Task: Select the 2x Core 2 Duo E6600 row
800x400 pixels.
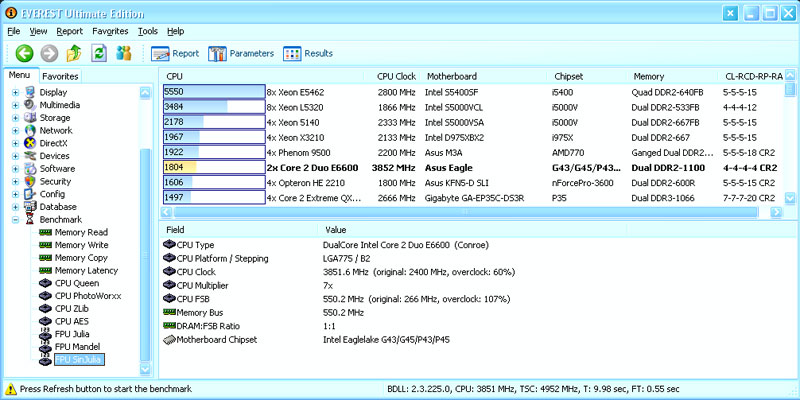Action: (473, 168)
